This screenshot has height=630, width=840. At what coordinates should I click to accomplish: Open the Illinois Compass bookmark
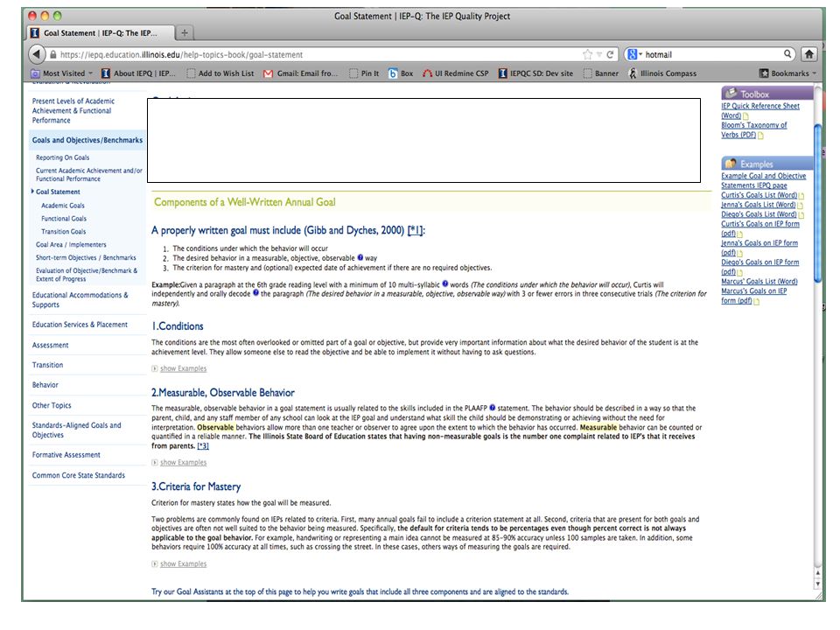click(x=662, y=73)
